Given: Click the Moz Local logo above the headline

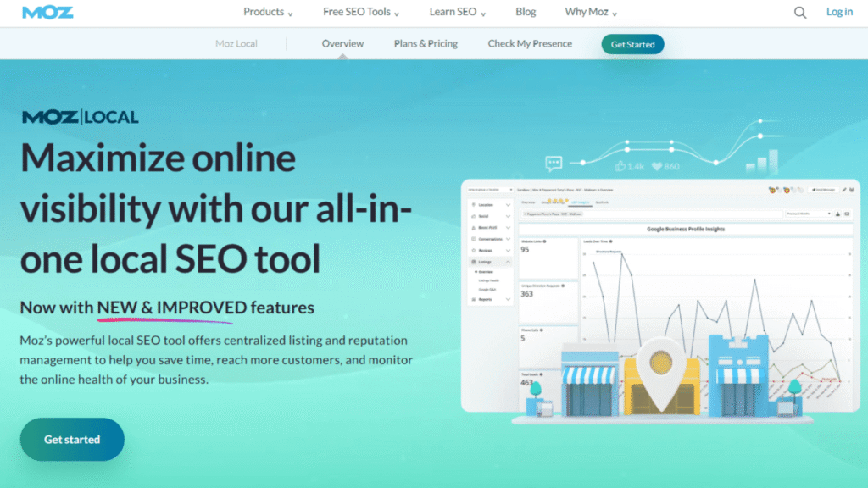Looking at the screenshot, I should pos(81,117).
